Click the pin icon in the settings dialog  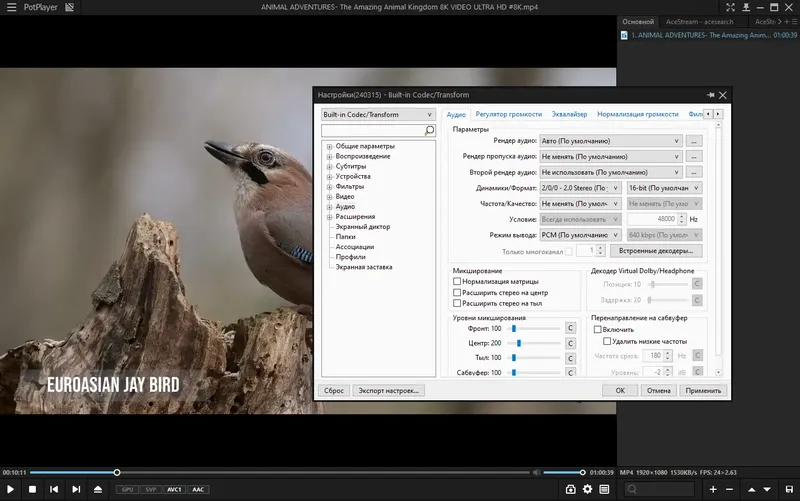[x=710, y=94]
